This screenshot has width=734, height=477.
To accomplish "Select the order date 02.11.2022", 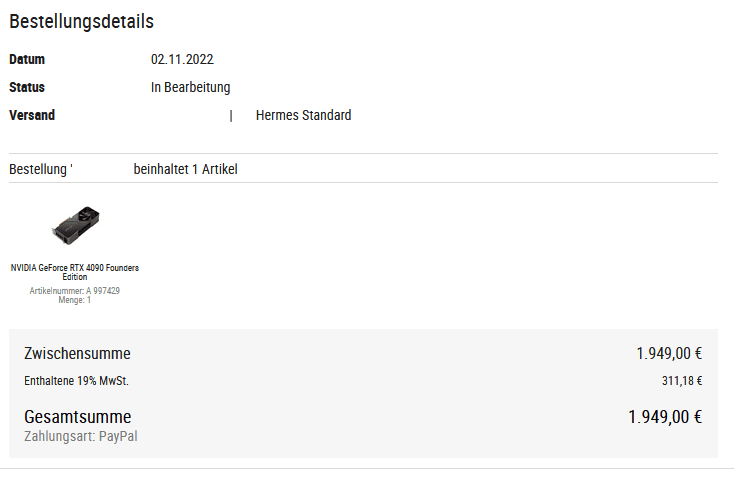I will [x=182, y=59].
